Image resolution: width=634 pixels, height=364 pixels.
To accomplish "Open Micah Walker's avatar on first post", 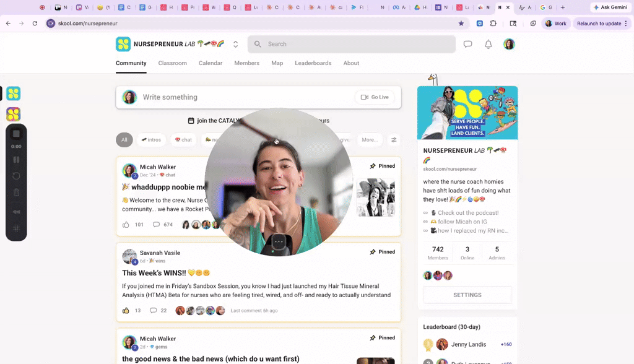I will (129, 171).
